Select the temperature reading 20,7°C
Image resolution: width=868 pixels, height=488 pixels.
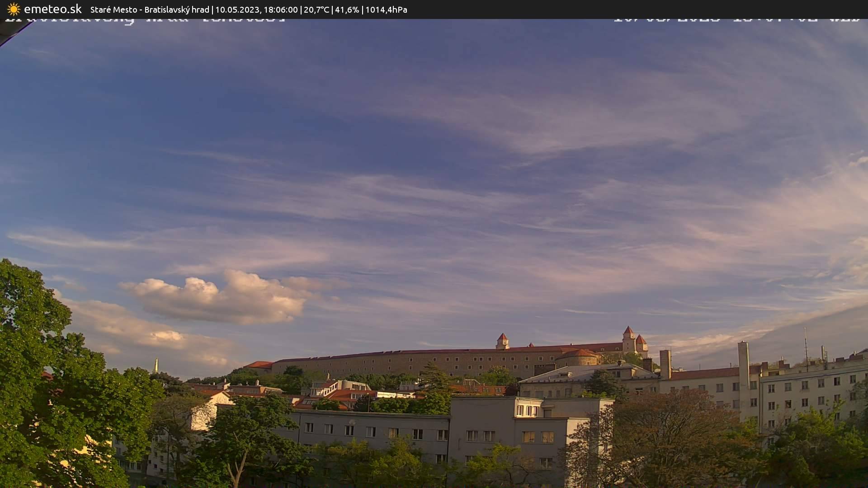(x=316, y=9)
